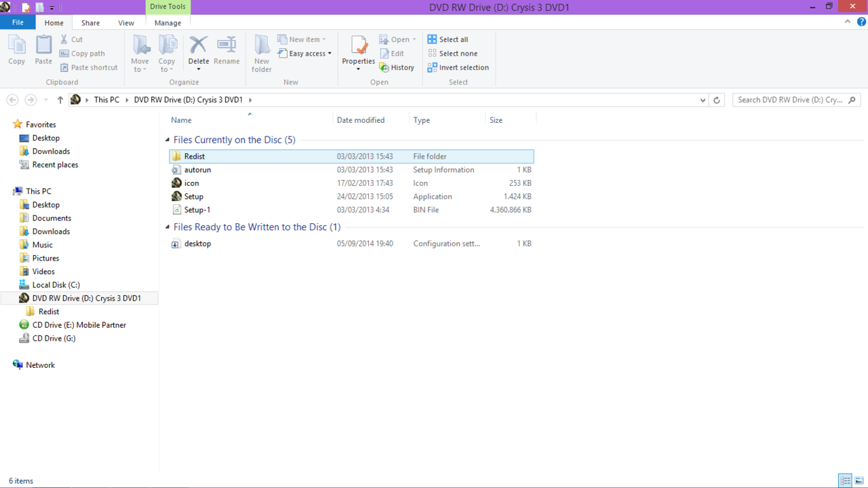Viewport: 868px width, 488px height.
Task: Select the Setup-1 BIN file
Action: click(x=351, y=210)
